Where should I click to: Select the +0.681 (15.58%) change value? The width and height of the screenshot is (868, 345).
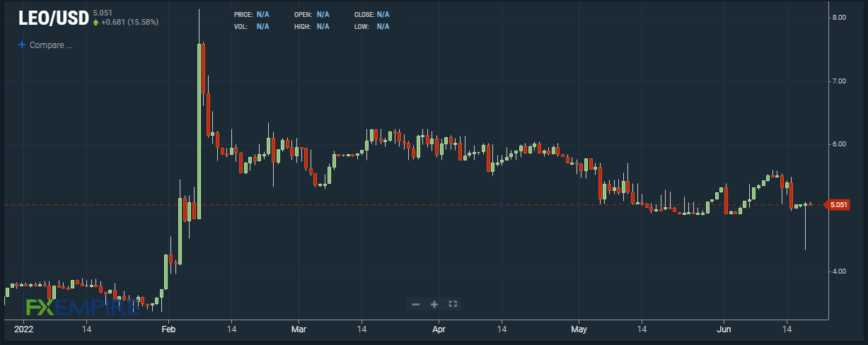click(129, 22)
